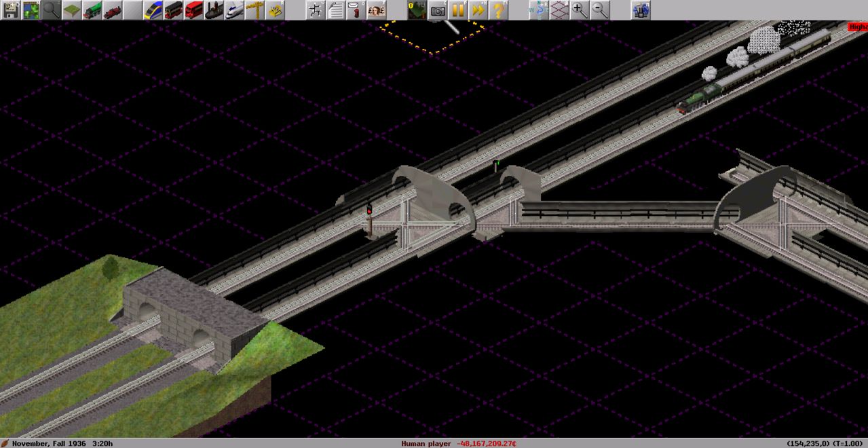Screen dimensions: 868x448
Task: Toggle fast forward mode
Action: (x=478, y=10)
